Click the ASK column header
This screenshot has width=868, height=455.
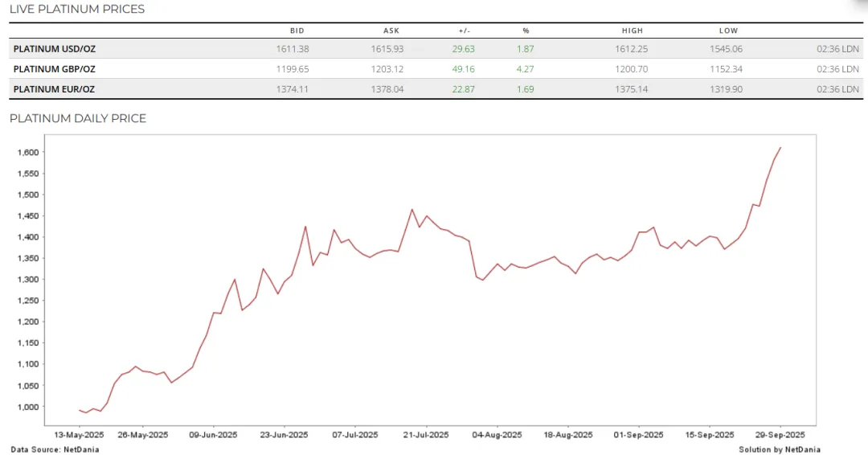point(391,31)
